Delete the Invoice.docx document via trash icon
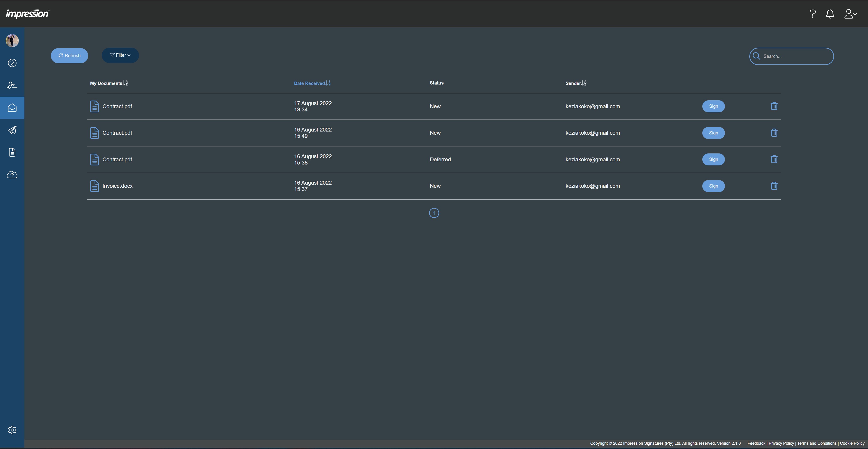Image resolution: width=868 pixels, height=449 pixels. 774,186
